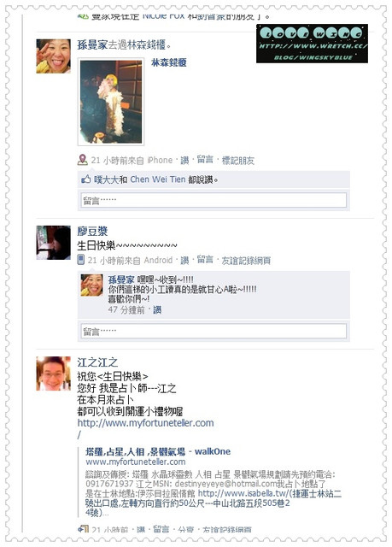392x547 pixels.
Task: Click the 留言 comment box under the check-in post
Action: (214, 200)
